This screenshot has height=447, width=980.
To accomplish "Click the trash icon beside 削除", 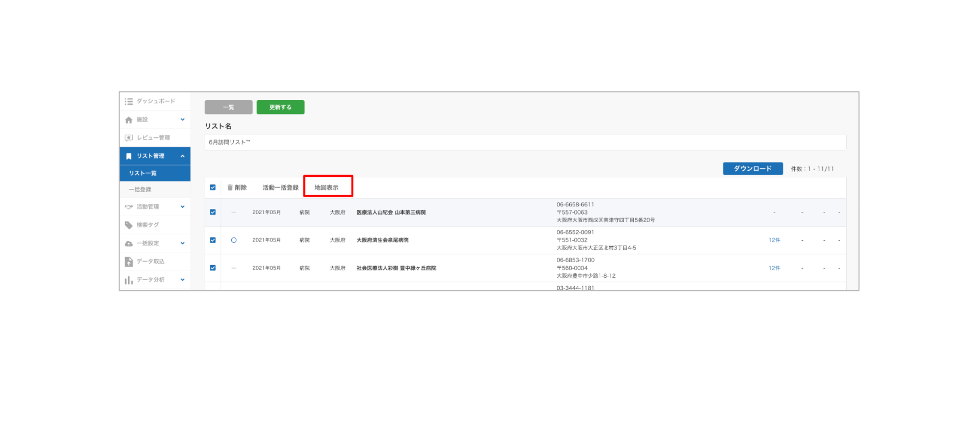I will point(230,187).
